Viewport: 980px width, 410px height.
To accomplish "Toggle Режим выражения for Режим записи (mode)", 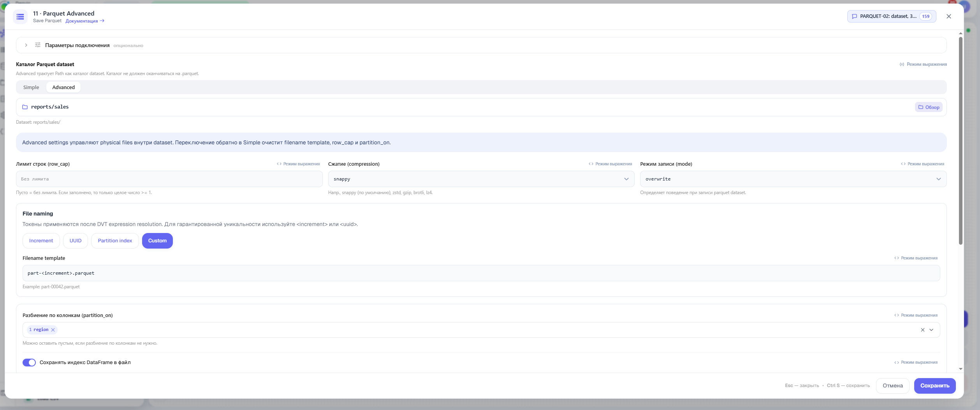I will pos(922,164).
